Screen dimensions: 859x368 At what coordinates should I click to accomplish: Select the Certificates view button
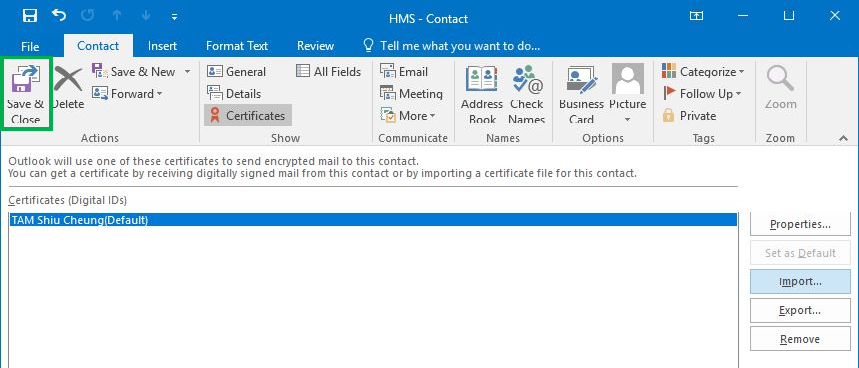248,116
